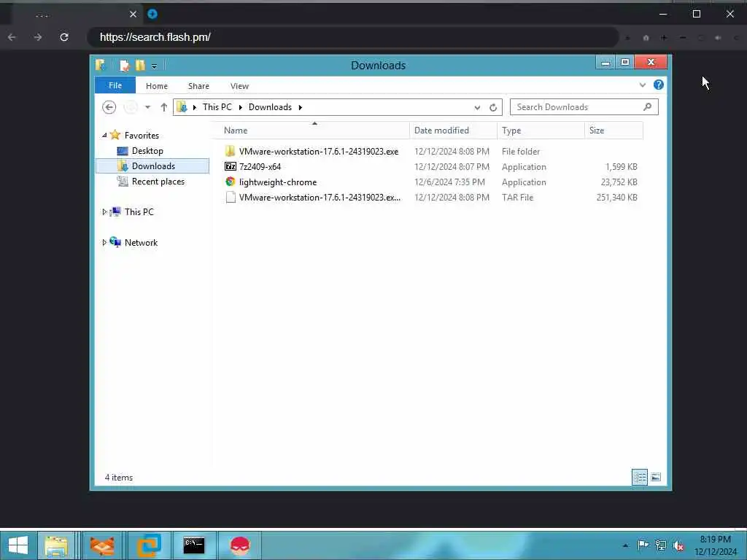Viewport: 747px width, 560px height.
Task: Open a new browser tab with plus
Action: coord(152,15)
